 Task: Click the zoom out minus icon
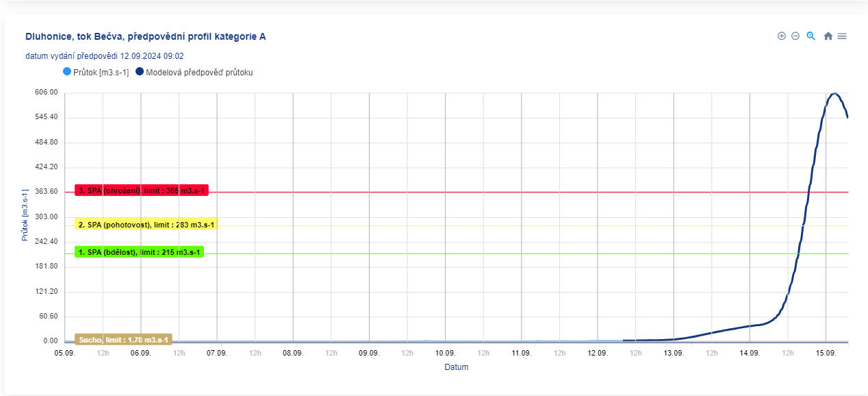pos(795,36)
